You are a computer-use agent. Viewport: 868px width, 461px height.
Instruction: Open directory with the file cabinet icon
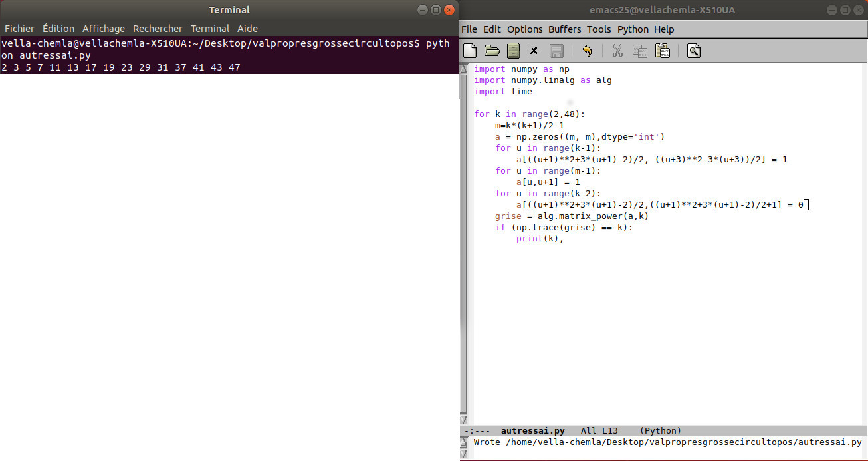(513, 51)
